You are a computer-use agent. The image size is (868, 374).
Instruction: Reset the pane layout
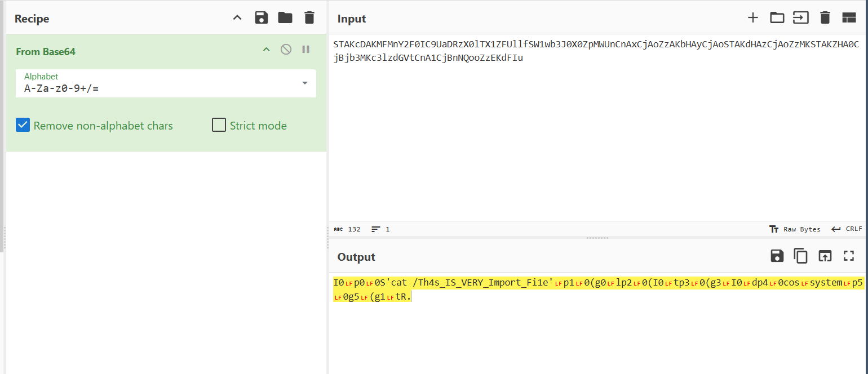(x=849, y=18)
